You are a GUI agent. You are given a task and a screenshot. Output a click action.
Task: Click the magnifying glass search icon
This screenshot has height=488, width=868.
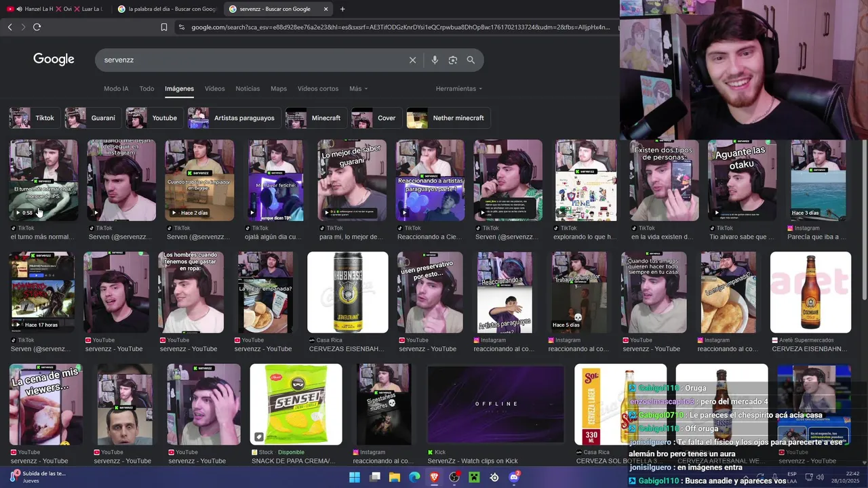click(471, 60)
